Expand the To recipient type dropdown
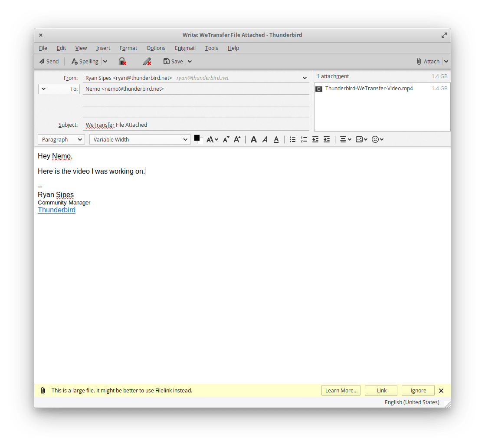The image size is (485, 448). [45, 89]
